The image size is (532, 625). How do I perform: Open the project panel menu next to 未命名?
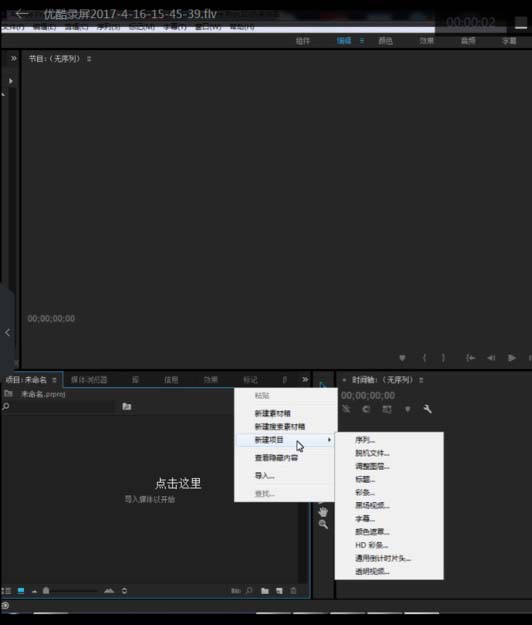pyautogui.click(x=54, y=380)
